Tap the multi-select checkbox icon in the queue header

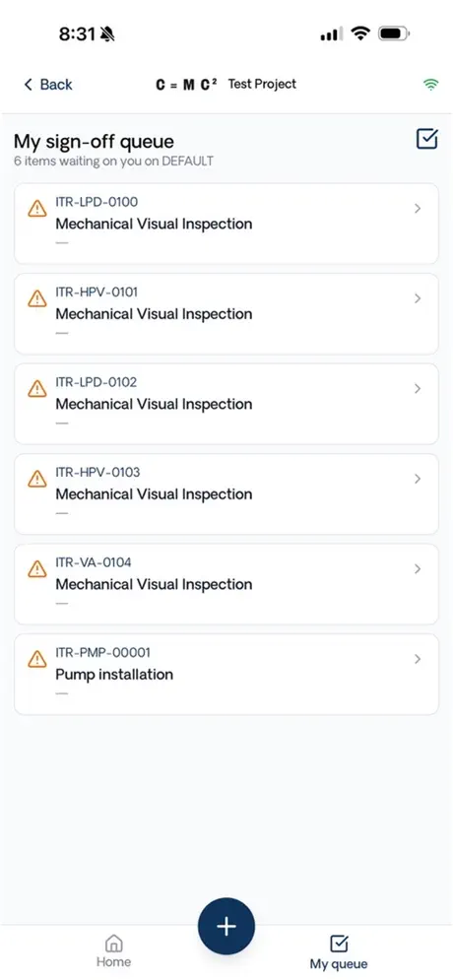[x=426, y=139]
